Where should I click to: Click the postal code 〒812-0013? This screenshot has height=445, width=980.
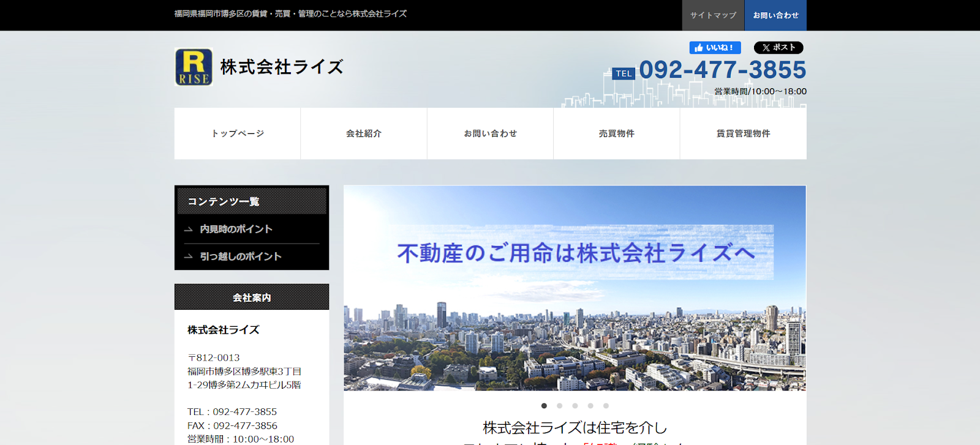(x=214, y=357)
